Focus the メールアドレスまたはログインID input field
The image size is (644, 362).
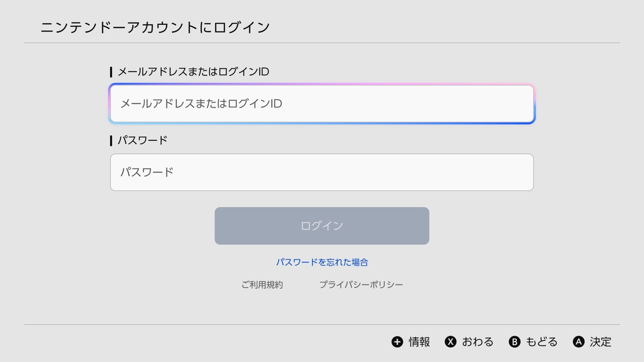[x=322, y=104]
